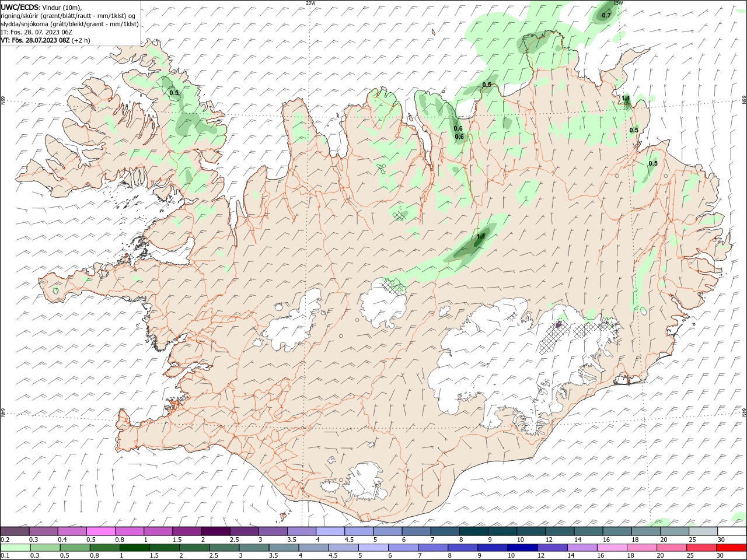Viewport: 747px width, 560px height.
Task: Click the lower legend swatch starting at 0.3
Action: [45, 548]
